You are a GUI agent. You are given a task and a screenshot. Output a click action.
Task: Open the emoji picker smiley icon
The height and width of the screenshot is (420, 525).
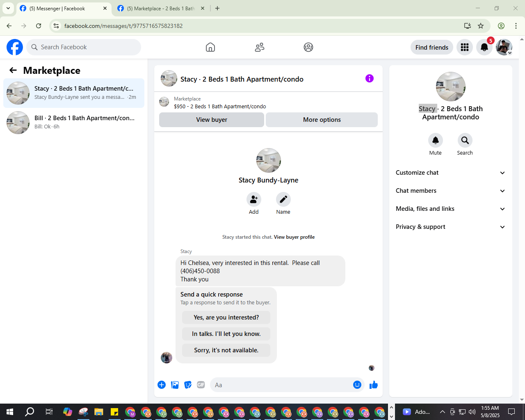(357, 385)
